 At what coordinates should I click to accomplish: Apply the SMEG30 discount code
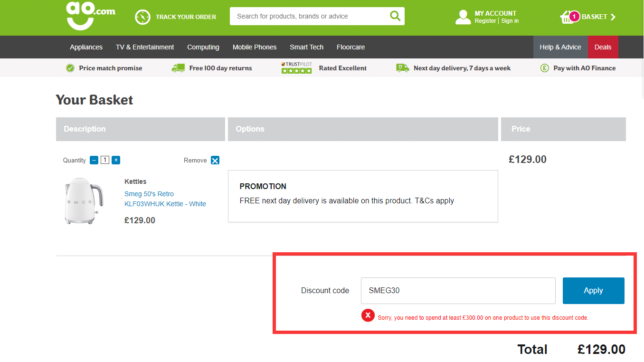[x=593, y=290]
